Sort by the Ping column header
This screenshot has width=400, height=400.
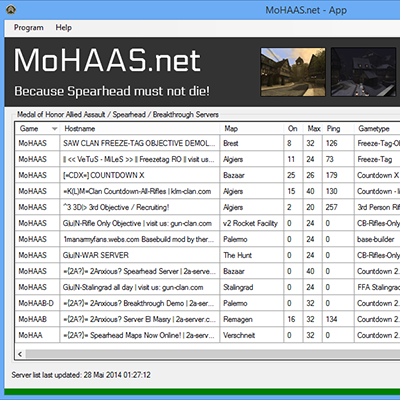tap(338, 129)
